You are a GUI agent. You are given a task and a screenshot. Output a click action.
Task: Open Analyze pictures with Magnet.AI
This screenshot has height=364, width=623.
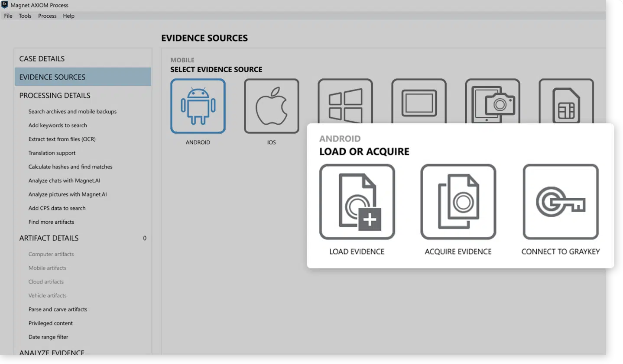tap(68, 195)
